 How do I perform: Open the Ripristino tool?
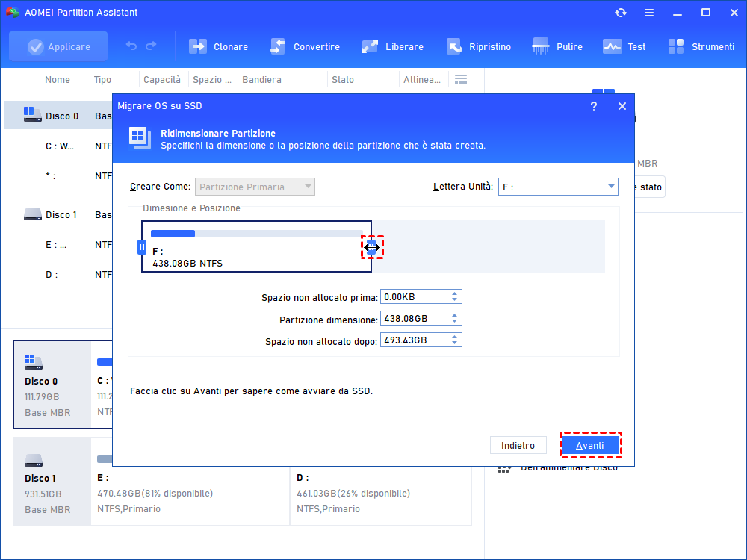478,46
